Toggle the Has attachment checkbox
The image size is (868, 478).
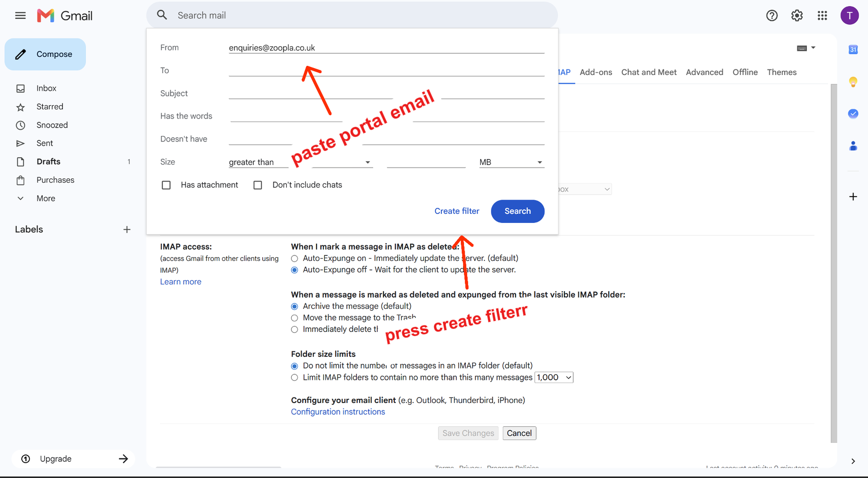click(166, 185)
